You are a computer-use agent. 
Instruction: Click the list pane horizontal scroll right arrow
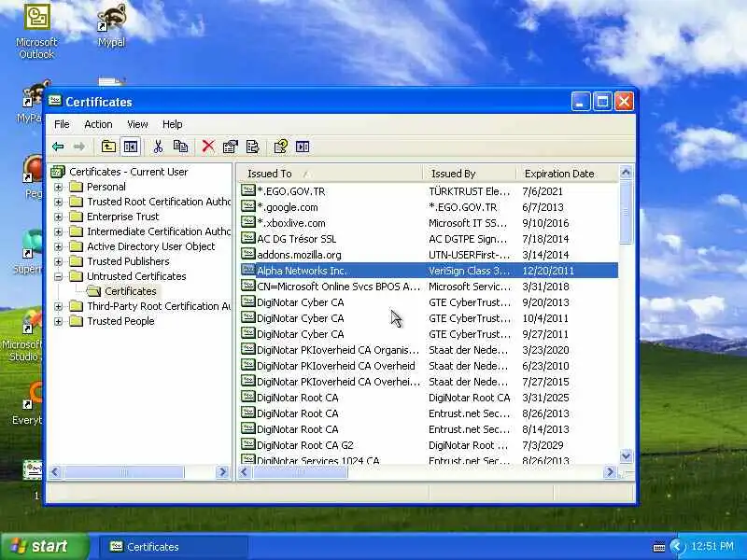610,472
